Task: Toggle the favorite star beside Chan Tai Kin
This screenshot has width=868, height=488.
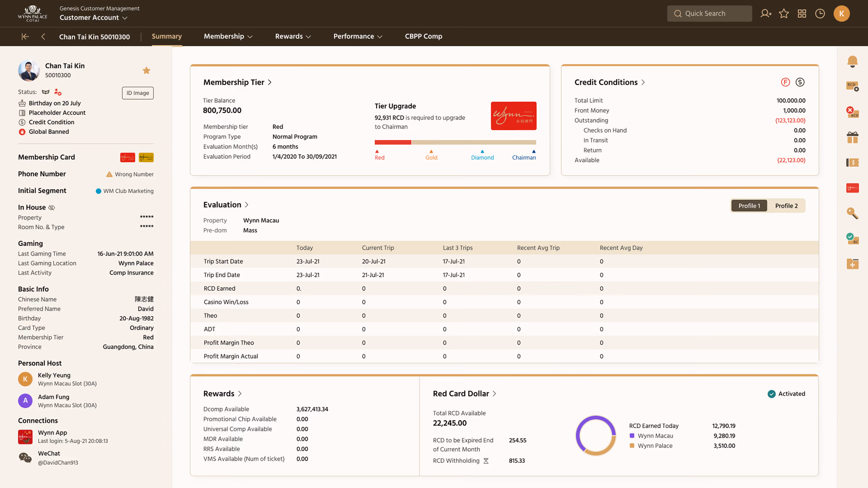Action: (146, 70)
